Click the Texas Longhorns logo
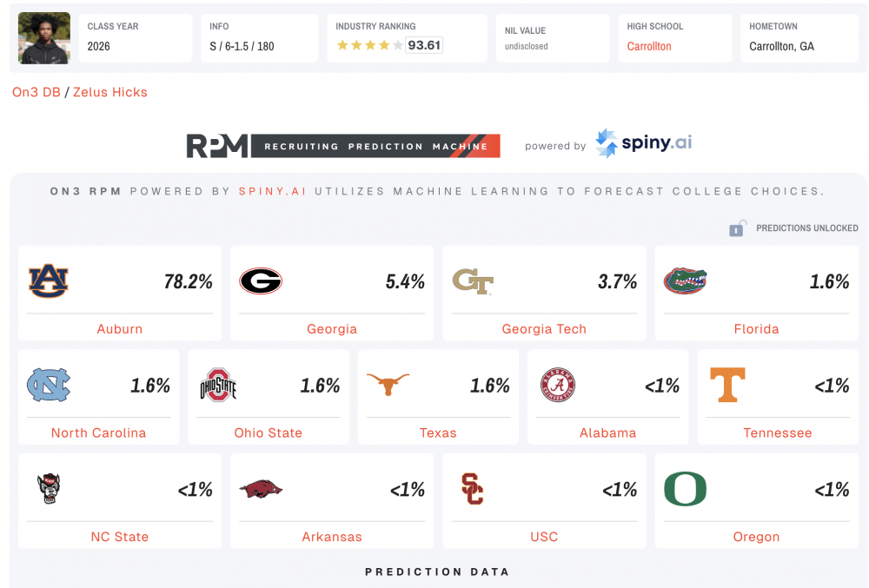869x588 pixels. coord(388,384)
